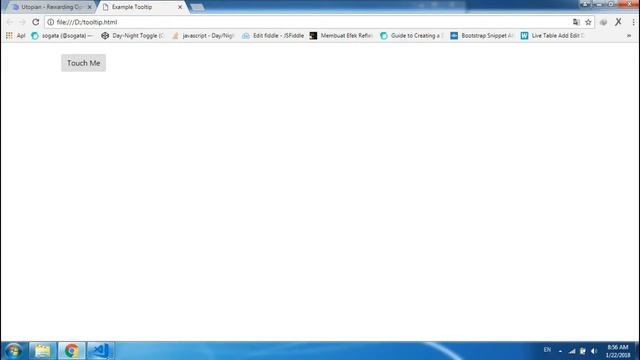This screenshot has height=360, width=640.
Task: Open the Guide to Creating bookmark
Action: pos(411,36)
